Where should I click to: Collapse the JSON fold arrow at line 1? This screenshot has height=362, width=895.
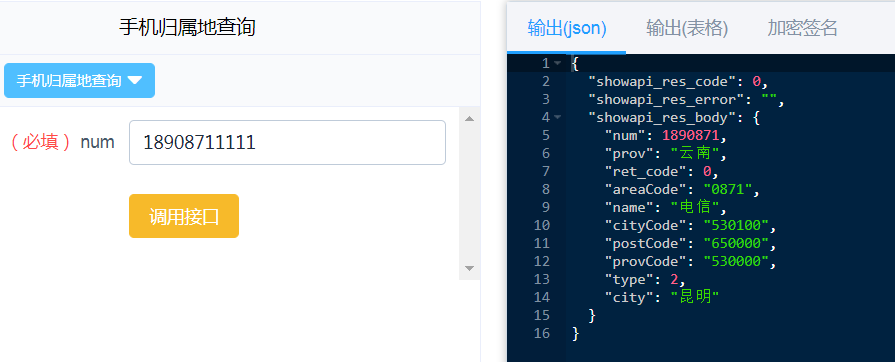click(x=558, y=63)
